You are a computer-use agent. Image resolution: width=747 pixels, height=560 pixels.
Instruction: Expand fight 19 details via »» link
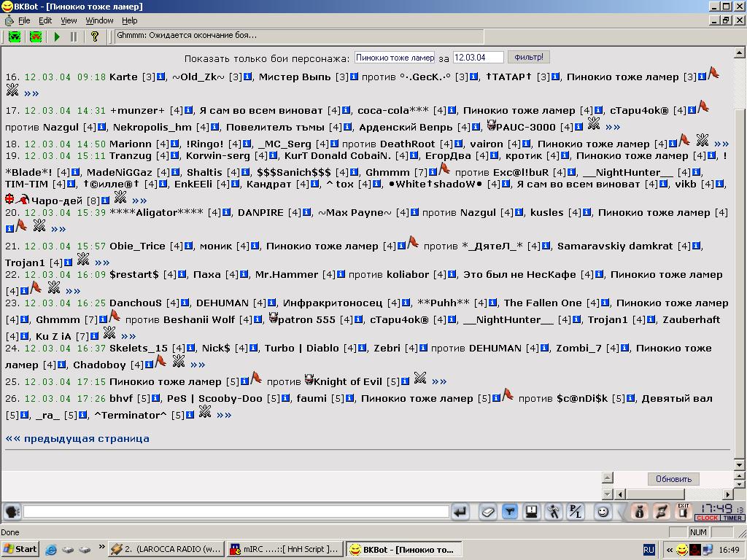[x=139, y=201]
